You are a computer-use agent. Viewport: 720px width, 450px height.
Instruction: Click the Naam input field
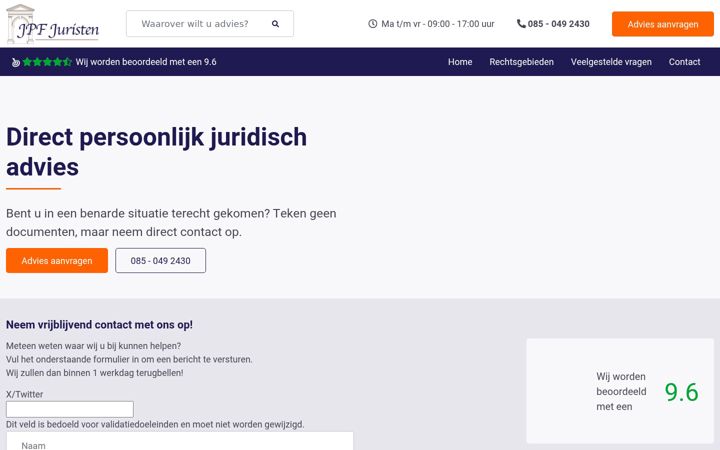pyautogui.click(x=180, y=442)
